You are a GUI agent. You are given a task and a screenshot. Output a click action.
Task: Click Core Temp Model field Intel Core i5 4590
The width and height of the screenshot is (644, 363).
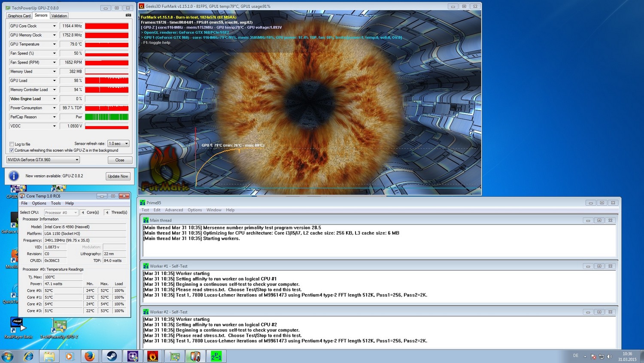(x=85, y=227)
